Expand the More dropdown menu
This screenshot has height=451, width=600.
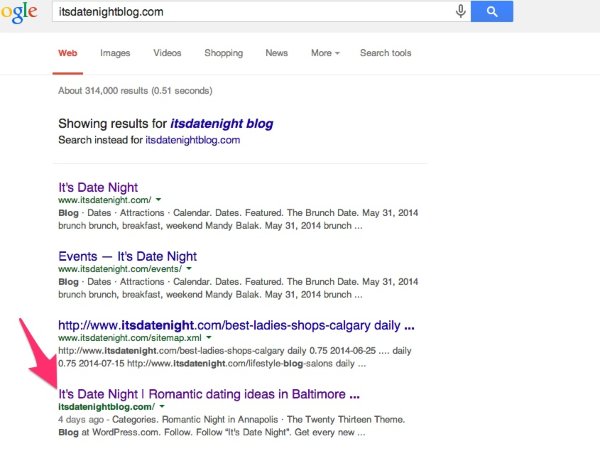coord(325,53)
